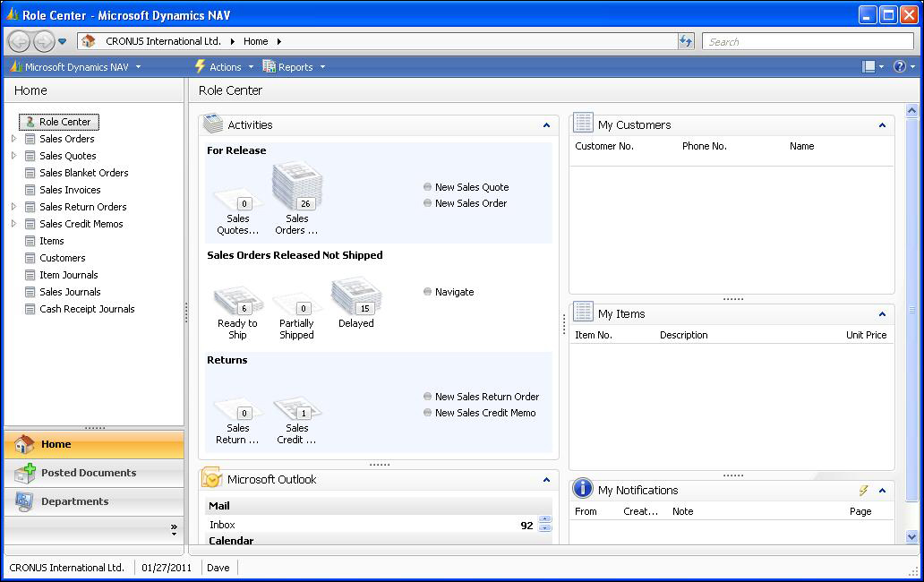Open Sales Invoices list
Image resolution: width=924 pixels, height=582 pixels.
coord(70,190)
